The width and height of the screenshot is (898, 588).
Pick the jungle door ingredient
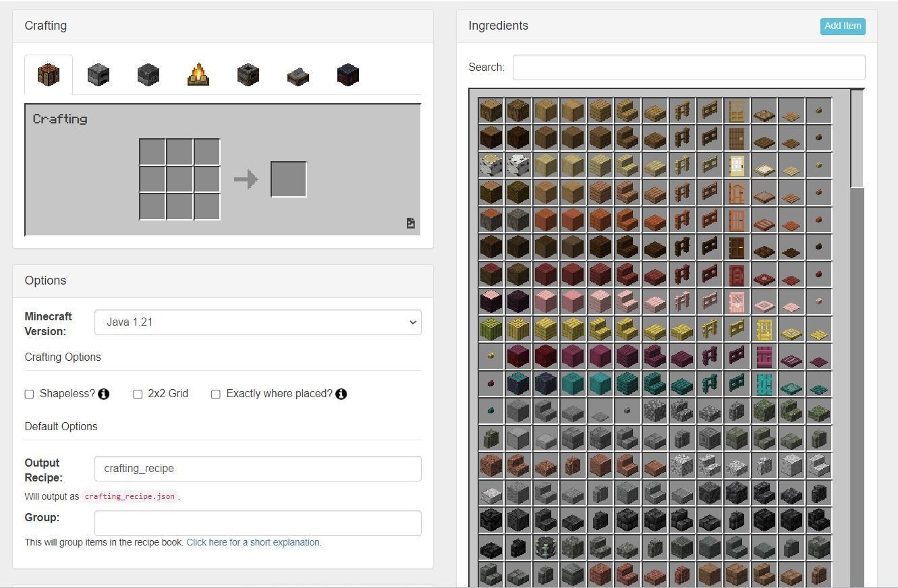737,193
